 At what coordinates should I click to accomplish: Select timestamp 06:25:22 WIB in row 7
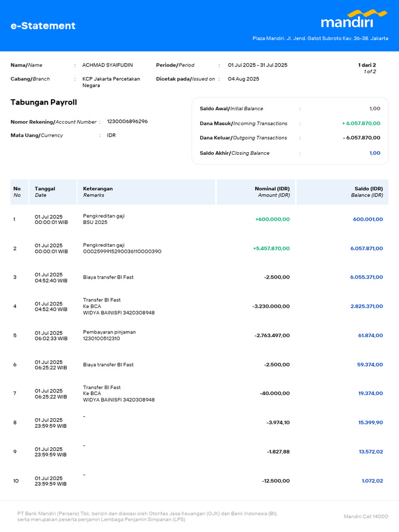pos(51,396)
